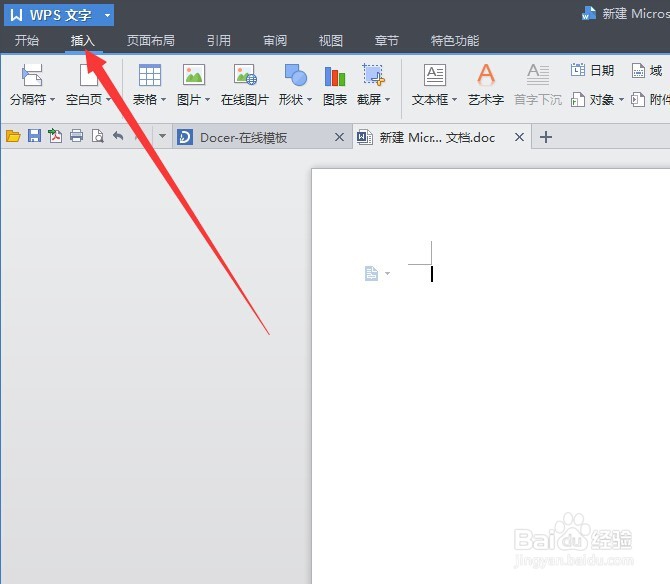The image size is (670, 584).
Task: Insert a 空白页 blank page
Action: click(x=88, y=85)
